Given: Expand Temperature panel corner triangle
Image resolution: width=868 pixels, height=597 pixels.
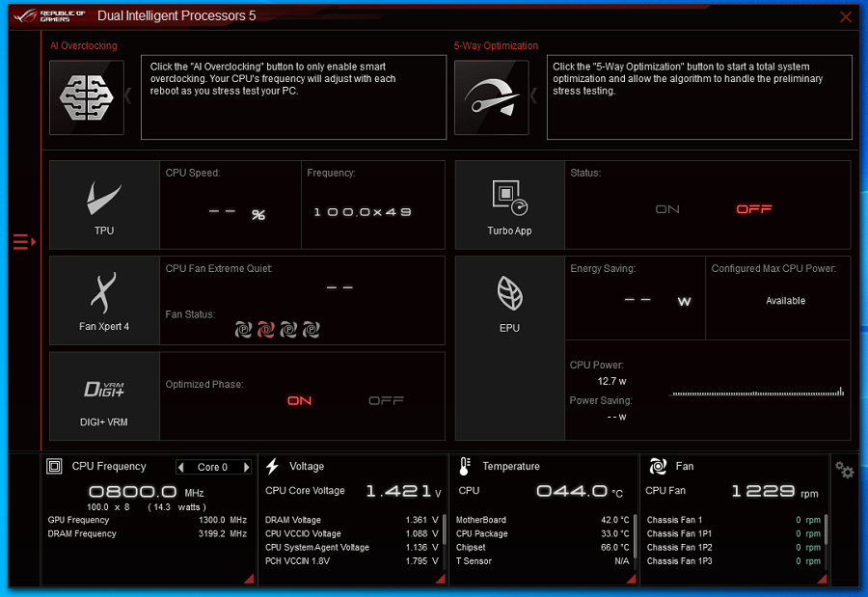Looking at the screenshot, I should (632, 579).
